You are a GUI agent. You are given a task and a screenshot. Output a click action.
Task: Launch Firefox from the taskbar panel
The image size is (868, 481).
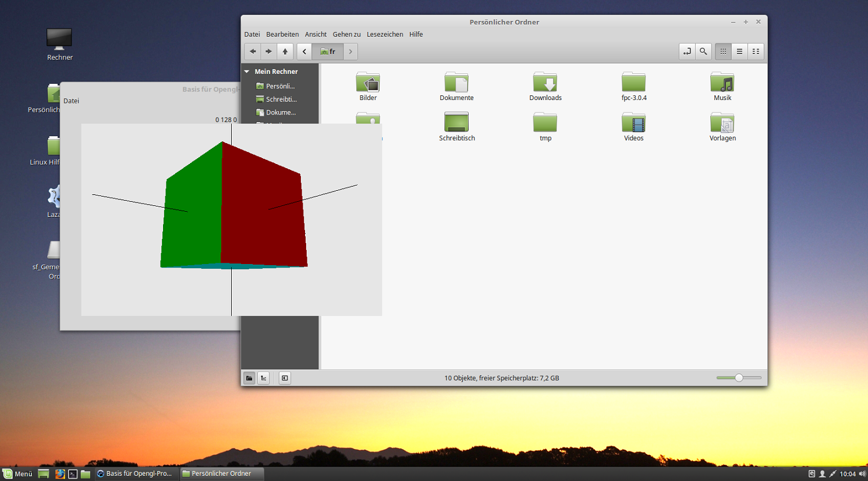point(59,474)
